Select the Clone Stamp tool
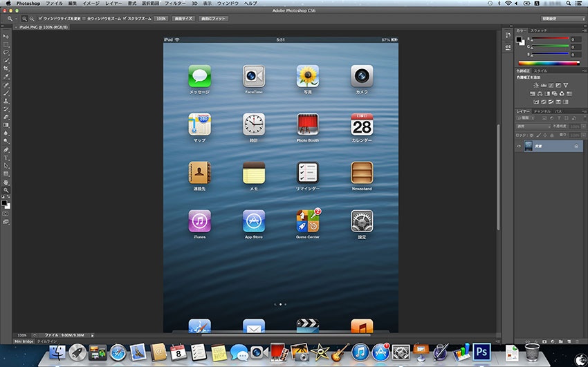The image size is (588, 367). pyautogui.click(x=6, y=101)
